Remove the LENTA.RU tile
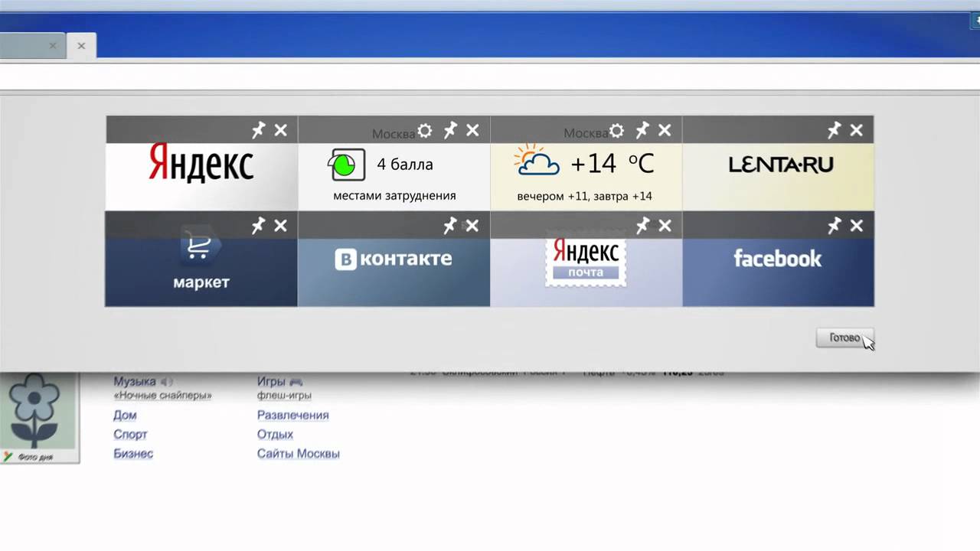The image size is (980, 551). pyautogui.click(x=857, y=130)
